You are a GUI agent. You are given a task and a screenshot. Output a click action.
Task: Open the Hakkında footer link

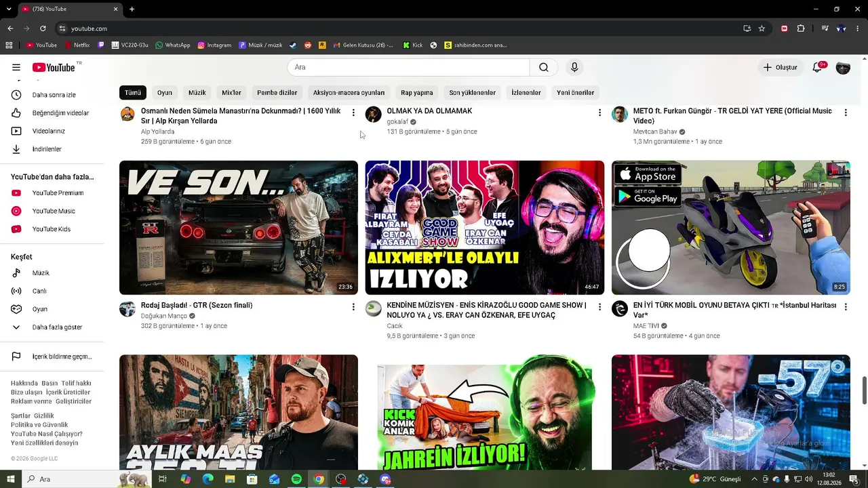point(24,384)
